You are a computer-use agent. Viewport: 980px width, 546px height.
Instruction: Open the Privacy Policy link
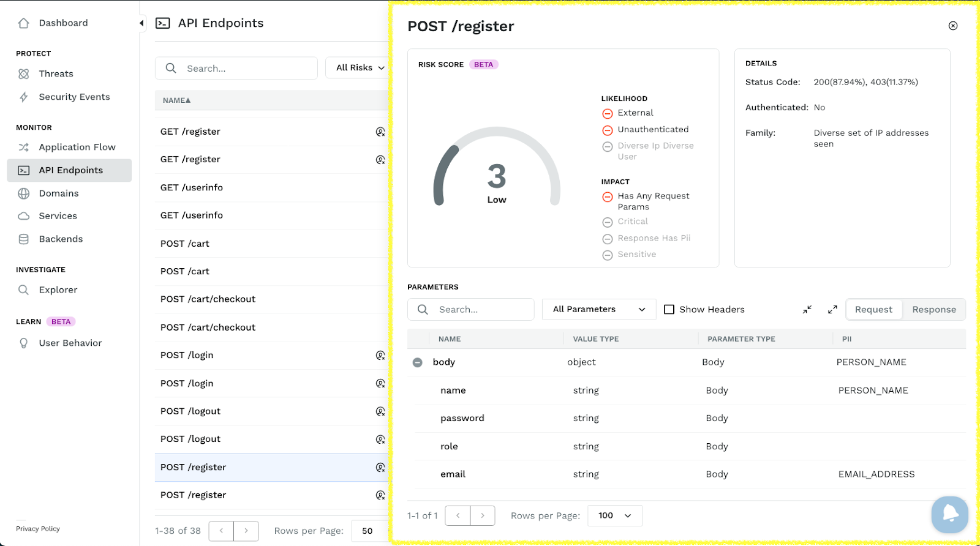pyautogui.click(x=38, y=529)
